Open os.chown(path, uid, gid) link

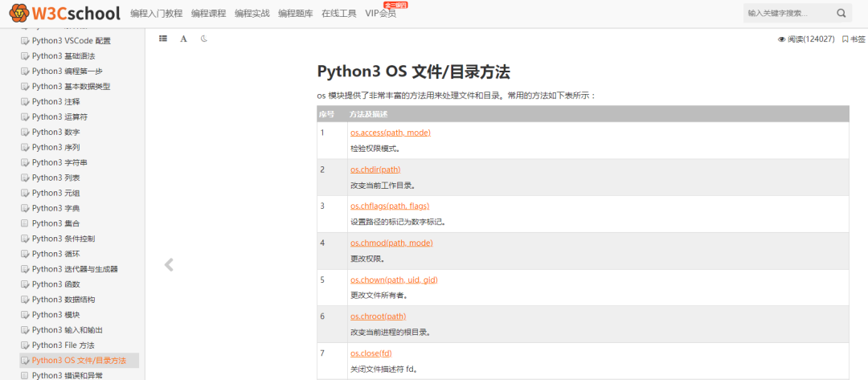pos(394,280)
